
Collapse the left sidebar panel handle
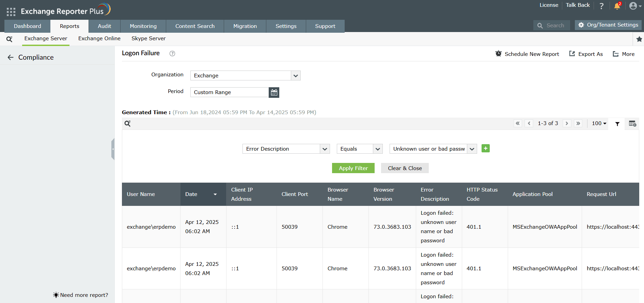point(113,149)
